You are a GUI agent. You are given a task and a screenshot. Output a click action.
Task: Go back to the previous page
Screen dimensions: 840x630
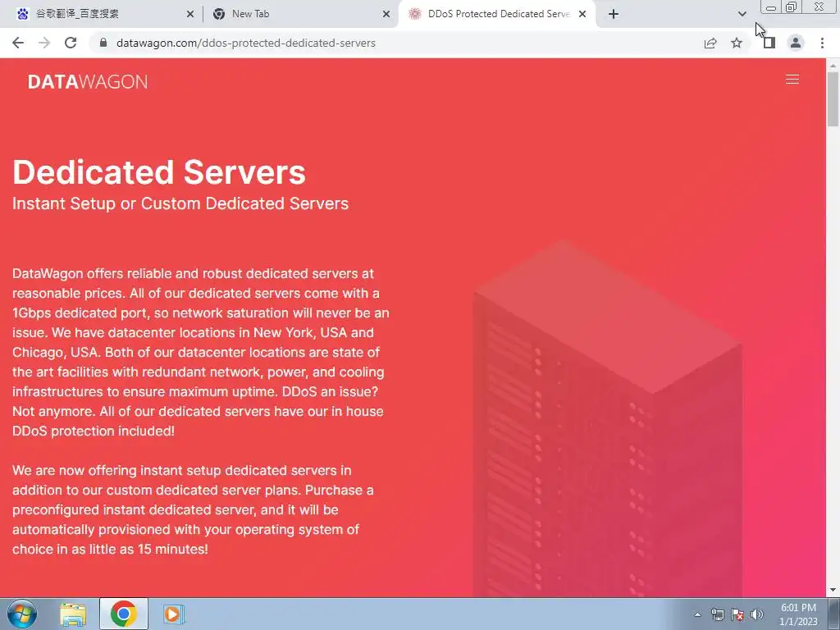18,43
